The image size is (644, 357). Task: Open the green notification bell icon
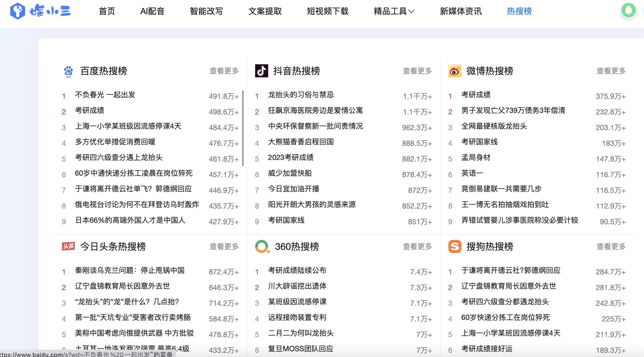click(628, 10)
